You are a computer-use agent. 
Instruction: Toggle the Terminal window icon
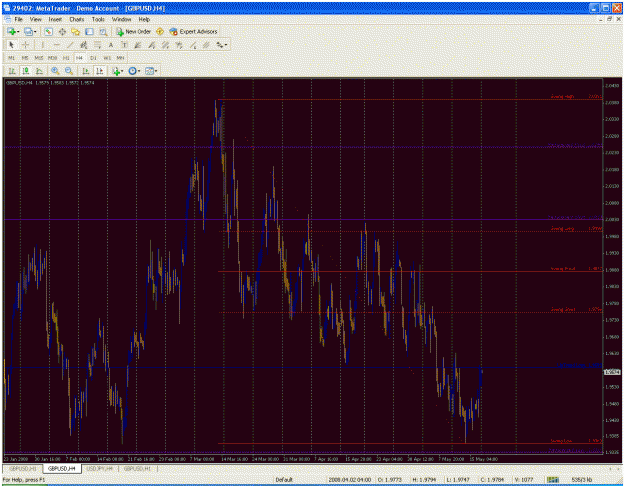(x=89, y=31)
